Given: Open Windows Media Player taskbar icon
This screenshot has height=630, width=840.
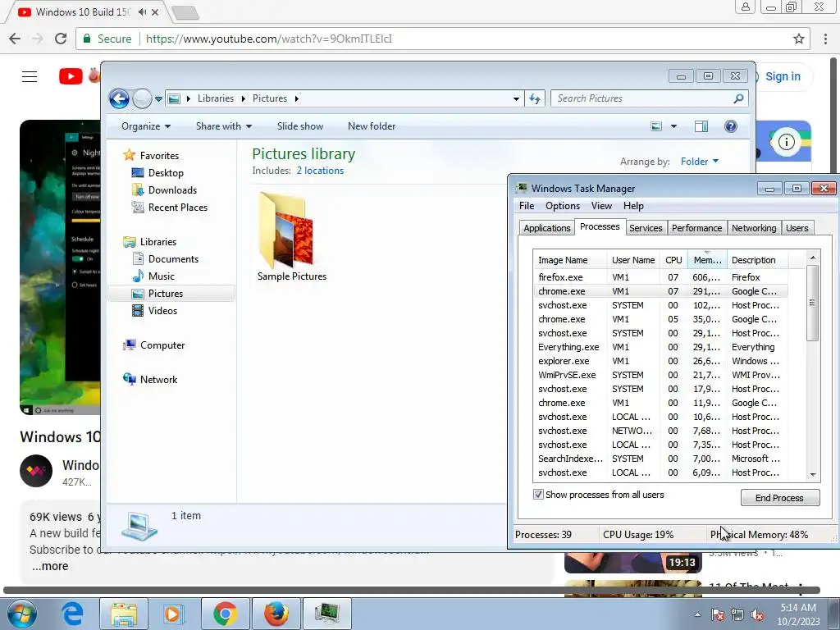Looking at the screenshot, I should pos(173,614).
